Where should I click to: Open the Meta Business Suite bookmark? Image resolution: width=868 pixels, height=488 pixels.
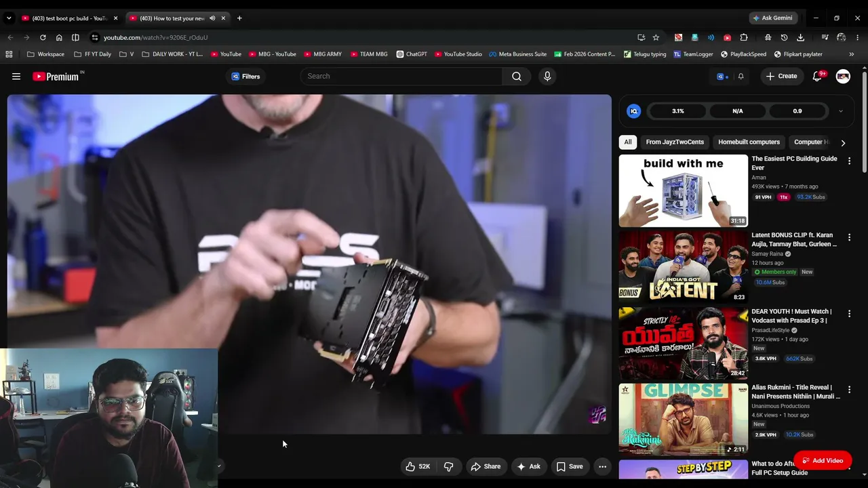click(x=517, y=54)
